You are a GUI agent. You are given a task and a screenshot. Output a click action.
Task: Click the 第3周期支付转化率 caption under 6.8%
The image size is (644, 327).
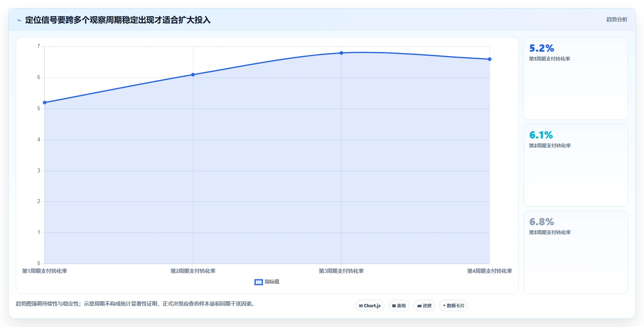click(550, 233)
